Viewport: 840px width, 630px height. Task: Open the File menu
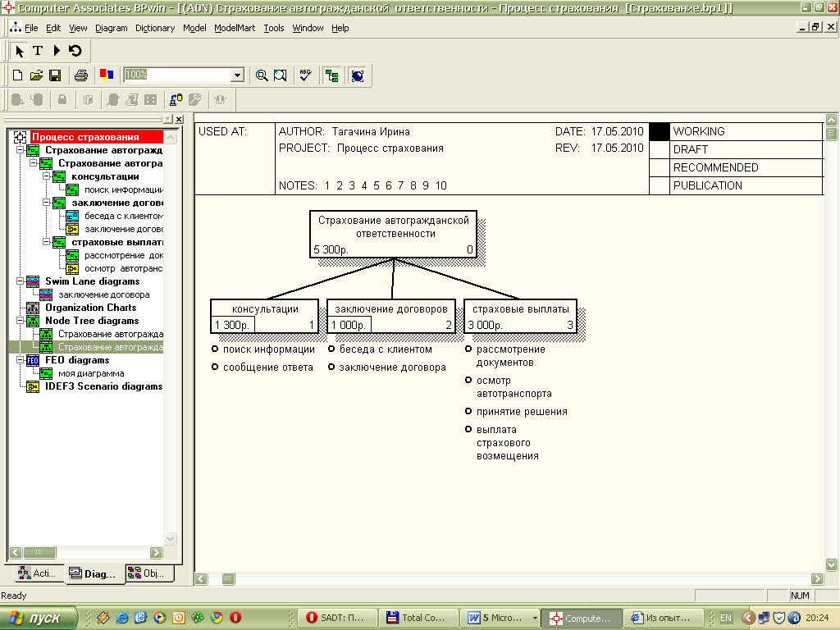tap(31, 28)
